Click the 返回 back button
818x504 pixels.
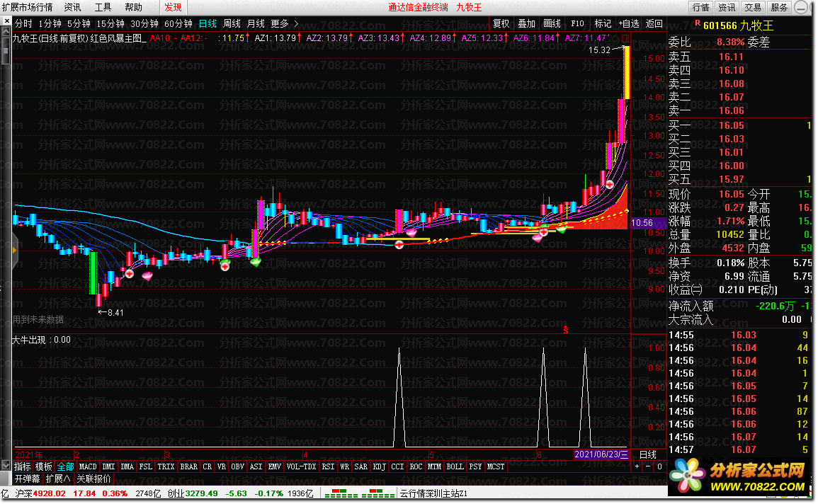(x=654, y=24)
